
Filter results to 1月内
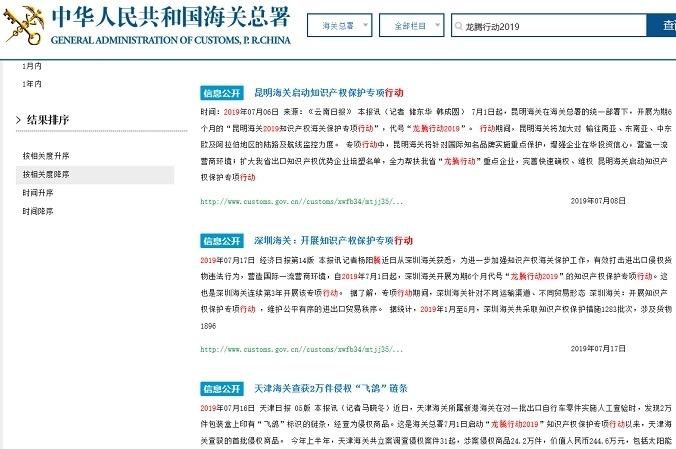32,66
